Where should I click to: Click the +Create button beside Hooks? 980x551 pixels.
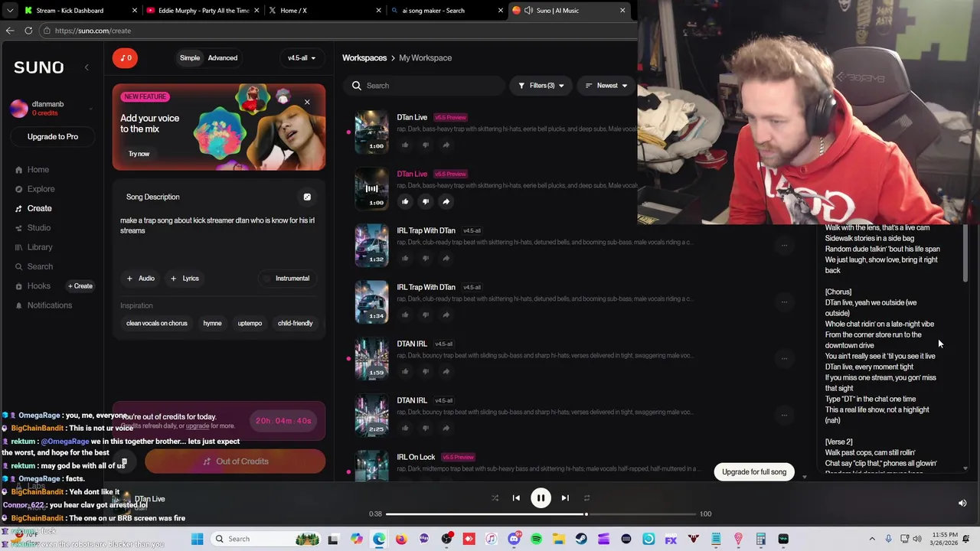pyautogui.click(x=80, y=286)
